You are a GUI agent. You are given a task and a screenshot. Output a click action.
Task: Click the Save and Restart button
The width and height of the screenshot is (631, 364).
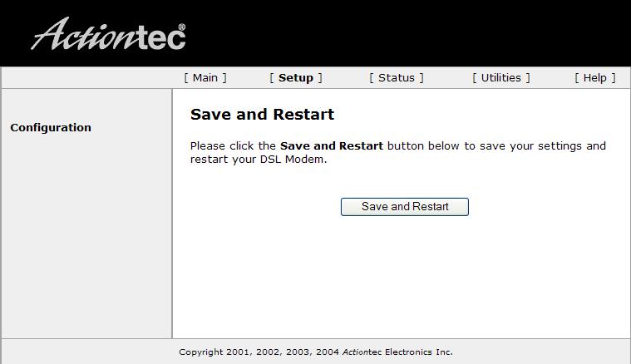(405, 207)
